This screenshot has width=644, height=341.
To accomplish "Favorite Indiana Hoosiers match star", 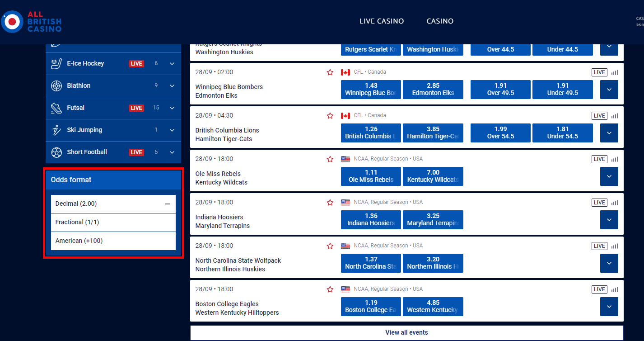I will (x=330, y=203).
